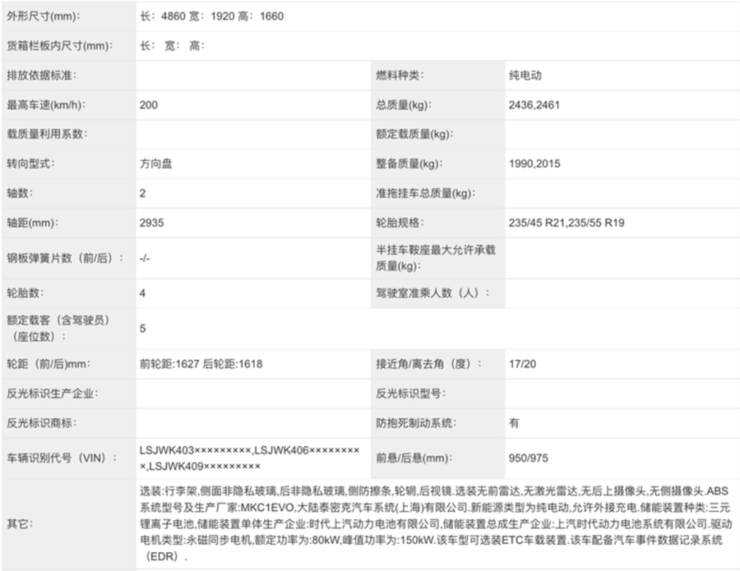740x571 pixels.
Task: Select the ABS value 有
Action: (514, 423)
